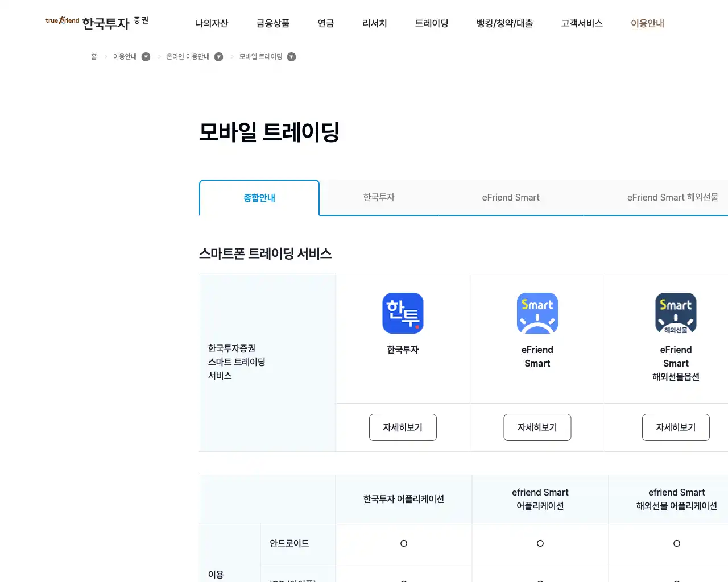This screenshot has height=582, width=728.
Task: Open the 나의자산 menu
Action: tap(212, 23)
